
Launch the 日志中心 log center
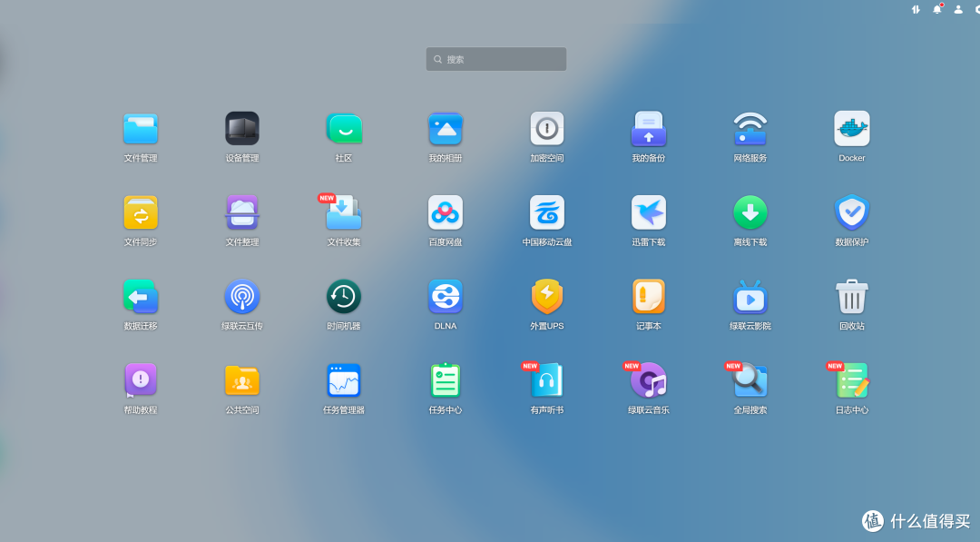tap(852, 380)
